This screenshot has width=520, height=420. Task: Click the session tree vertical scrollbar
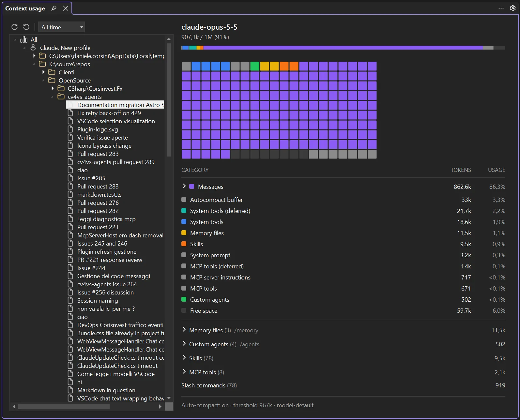169,100
